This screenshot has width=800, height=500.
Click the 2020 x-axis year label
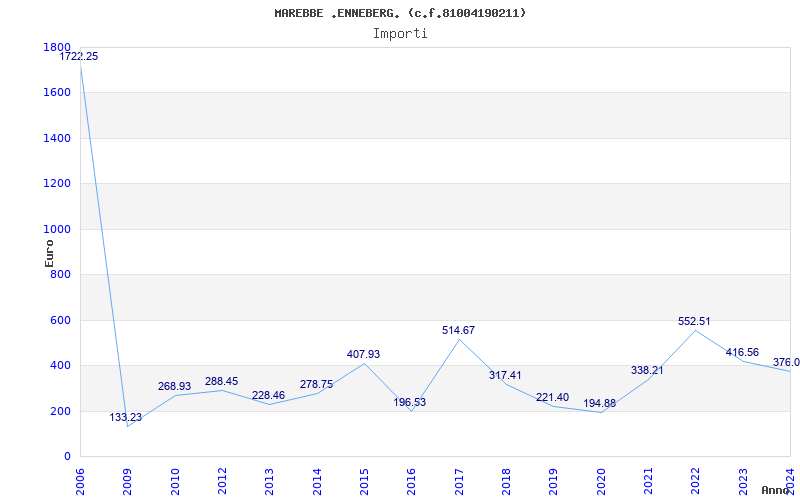[601, 482]
